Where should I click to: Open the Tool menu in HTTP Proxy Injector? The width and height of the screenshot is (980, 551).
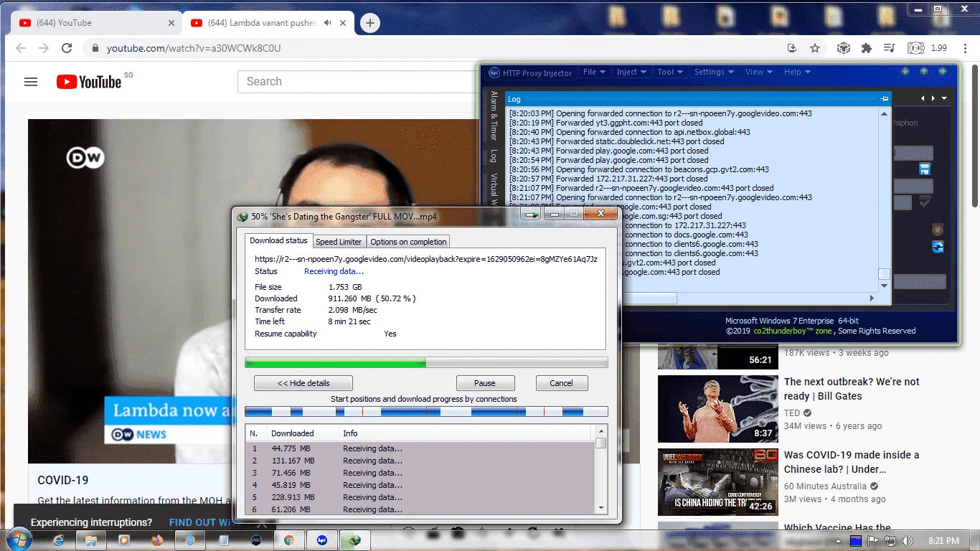[670, 72]
